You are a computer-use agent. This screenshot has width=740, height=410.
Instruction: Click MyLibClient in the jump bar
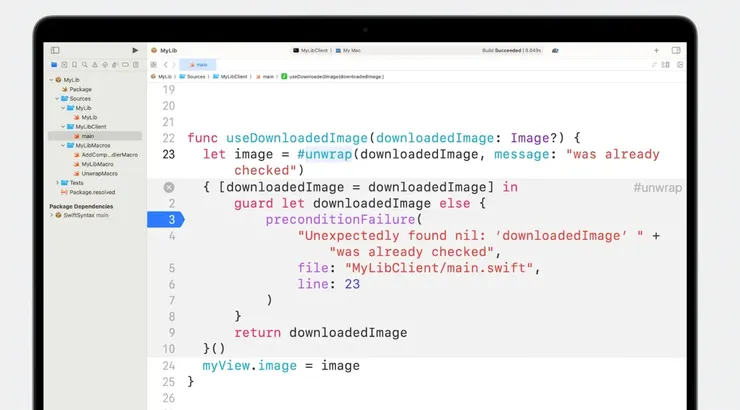pos(230,76)
